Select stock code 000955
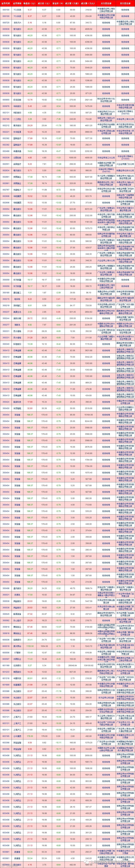The height and width of the screenshot is (868, 135). pos(6,100)
